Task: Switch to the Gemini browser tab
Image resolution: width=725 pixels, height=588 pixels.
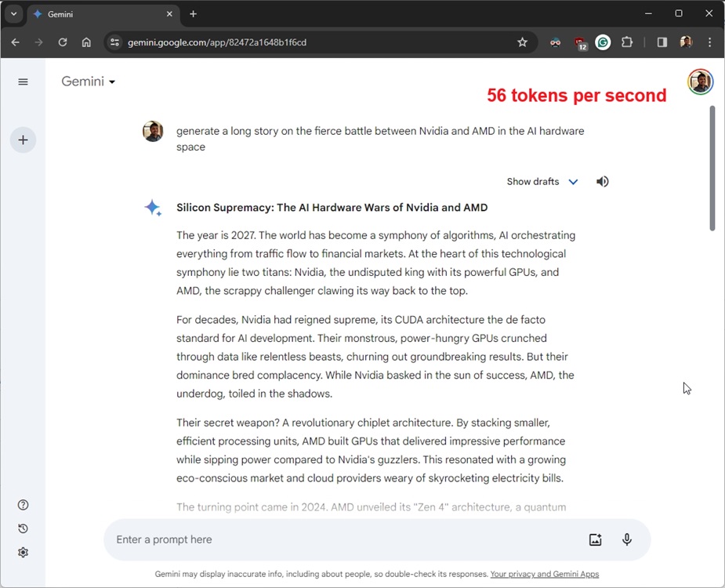Action: click(94, 13)
